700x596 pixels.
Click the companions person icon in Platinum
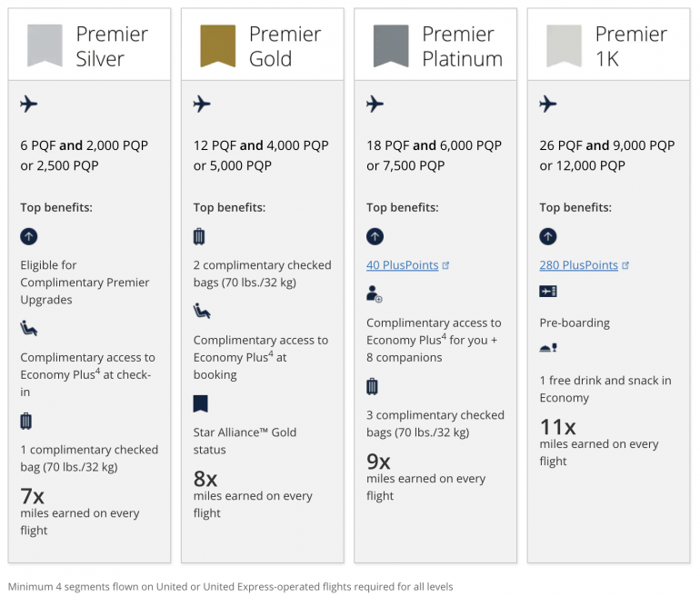pos(374,293)
